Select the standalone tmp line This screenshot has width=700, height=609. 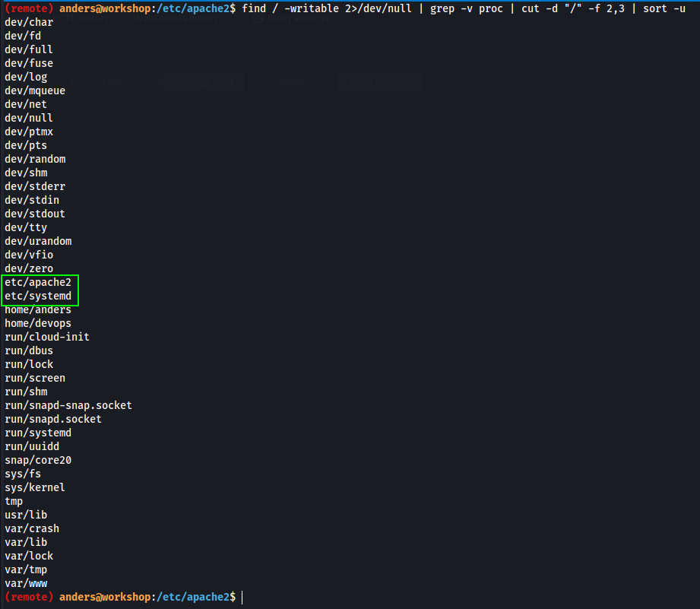14,501
